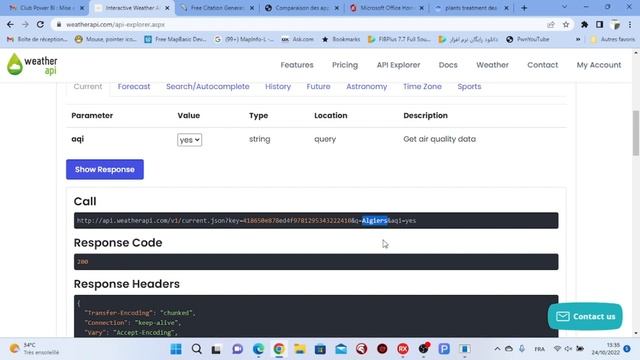Image resolution: width=640 pixels, height=360 pixels.
Task: Open the clock showing 24/10/2022
Action: [x=606, y=349]
